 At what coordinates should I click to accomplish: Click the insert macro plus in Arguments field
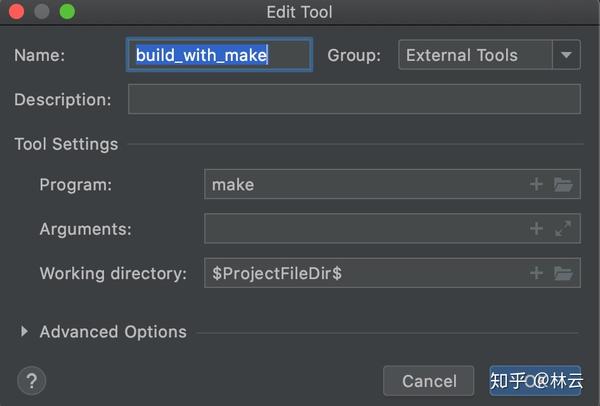[536, 229]
